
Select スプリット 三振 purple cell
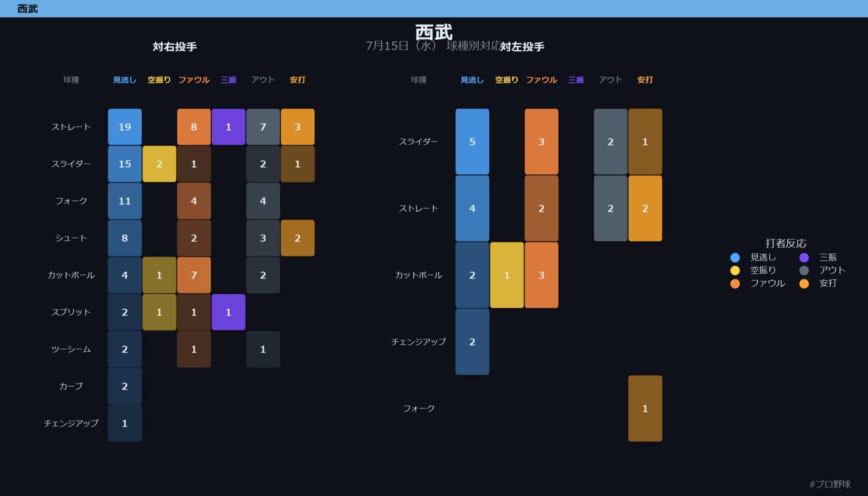click(x=228, y=312)
